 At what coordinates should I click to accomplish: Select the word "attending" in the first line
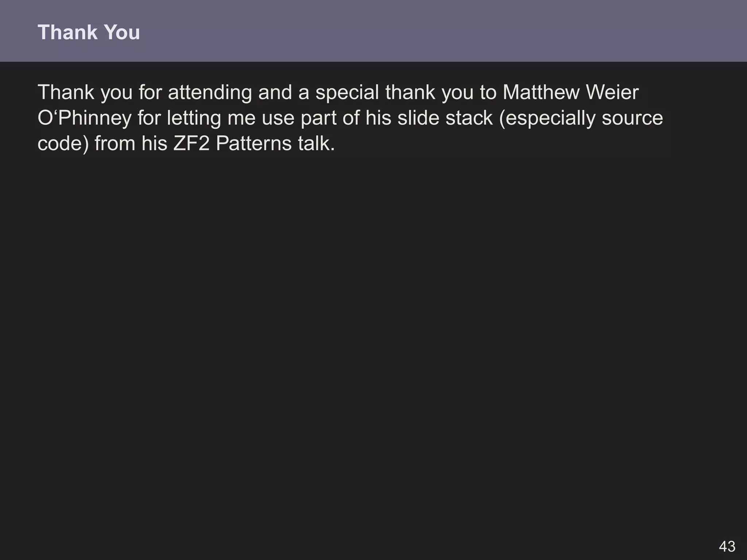click(210, 93)
